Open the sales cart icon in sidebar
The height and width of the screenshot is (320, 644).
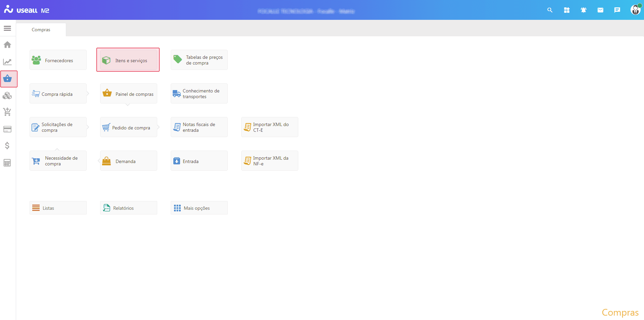[7, 112]
